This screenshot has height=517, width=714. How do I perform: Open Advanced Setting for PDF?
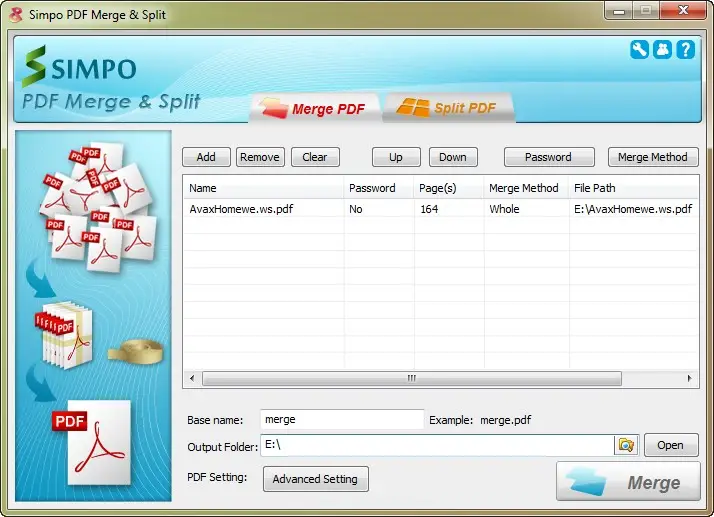[x=316, y=479]
